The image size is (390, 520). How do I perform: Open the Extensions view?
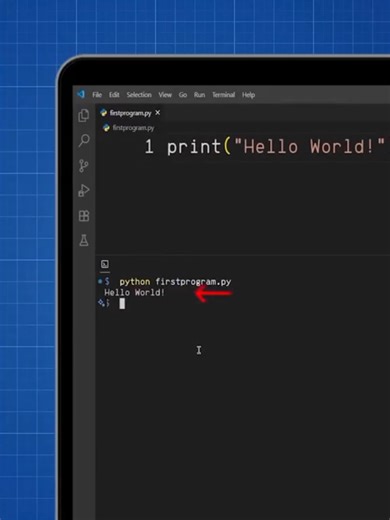(84, 216)
